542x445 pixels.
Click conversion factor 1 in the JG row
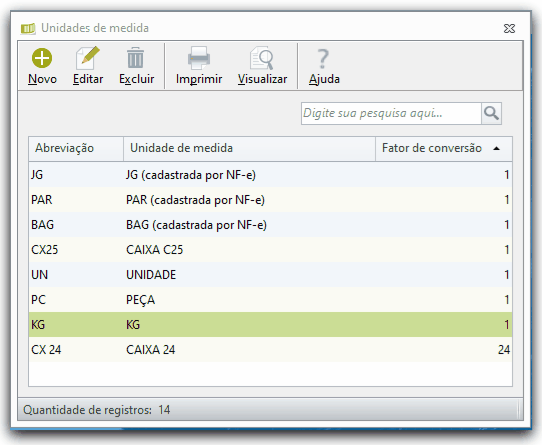pos(506,175)
